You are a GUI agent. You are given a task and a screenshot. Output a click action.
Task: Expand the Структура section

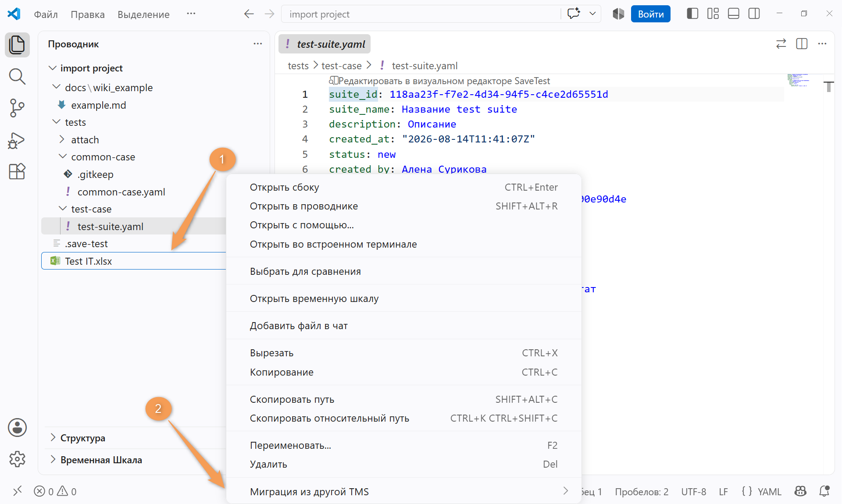coord(53,438)
